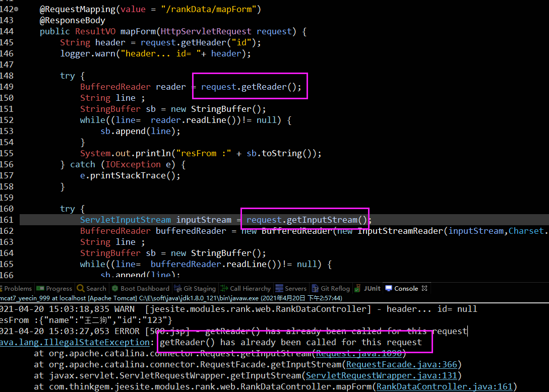Switch to the Boot Dashboard tab
This screenshot has height=392, width=549.
click(141, 288)
